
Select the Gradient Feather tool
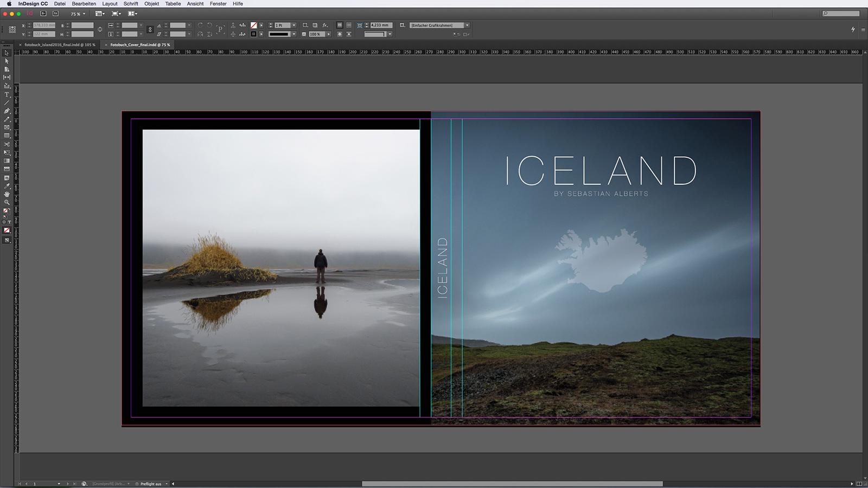[x=7, y=169]
